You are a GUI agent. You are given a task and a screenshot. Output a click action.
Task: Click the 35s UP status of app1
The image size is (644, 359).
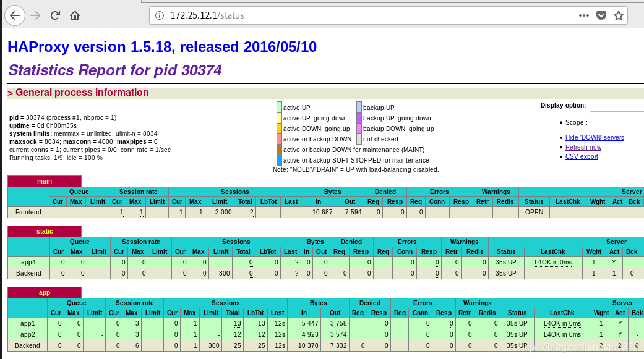pos(517,323)
